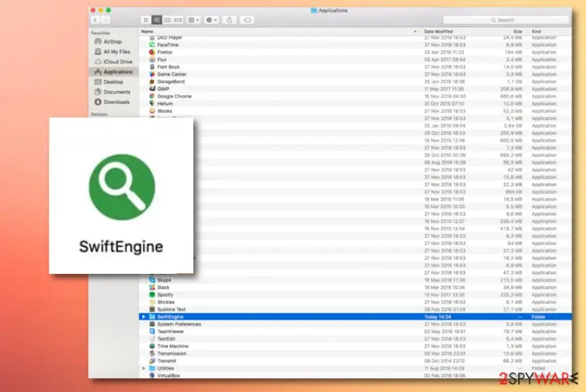
Task: Click the Share toolbar button
Action: (229, 20)
